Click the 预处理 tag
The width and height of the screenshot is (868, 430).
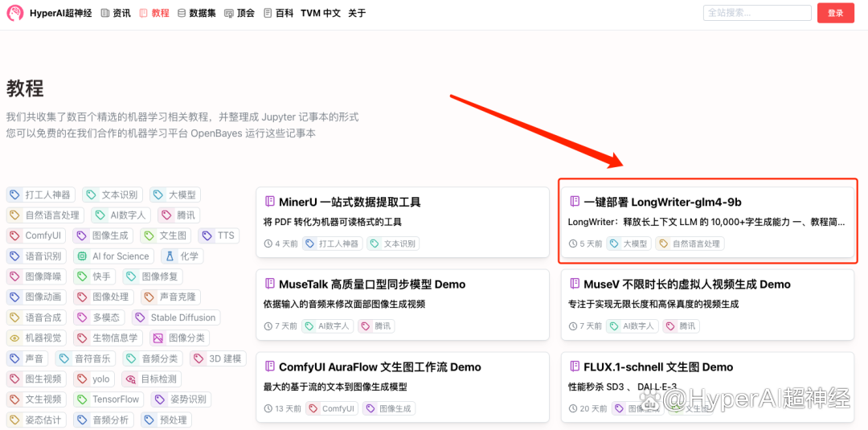166,420
